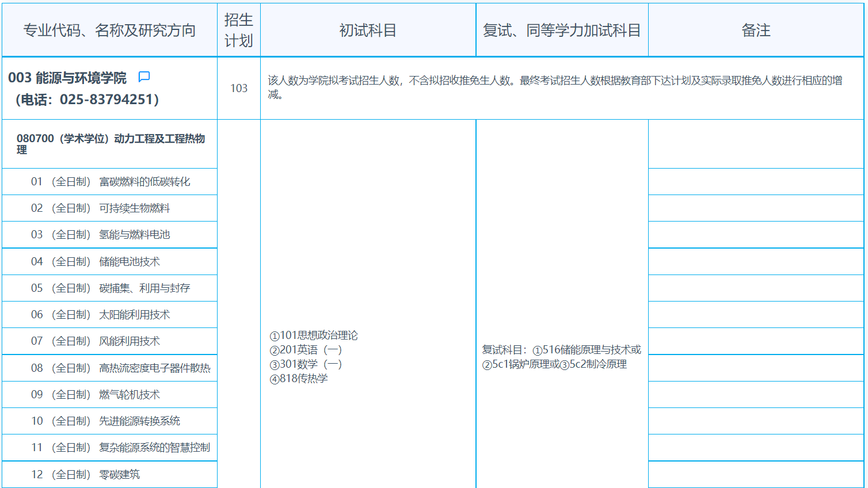Select the 复试、同等学力加试科目 column header
868x488 pixels.
coord(562,30)
